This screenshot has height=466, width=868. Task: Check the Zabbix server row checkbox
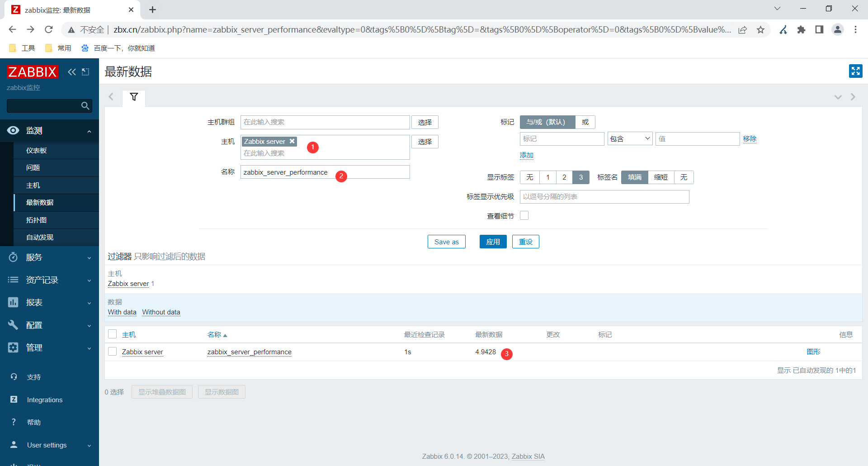pos(113,352)
